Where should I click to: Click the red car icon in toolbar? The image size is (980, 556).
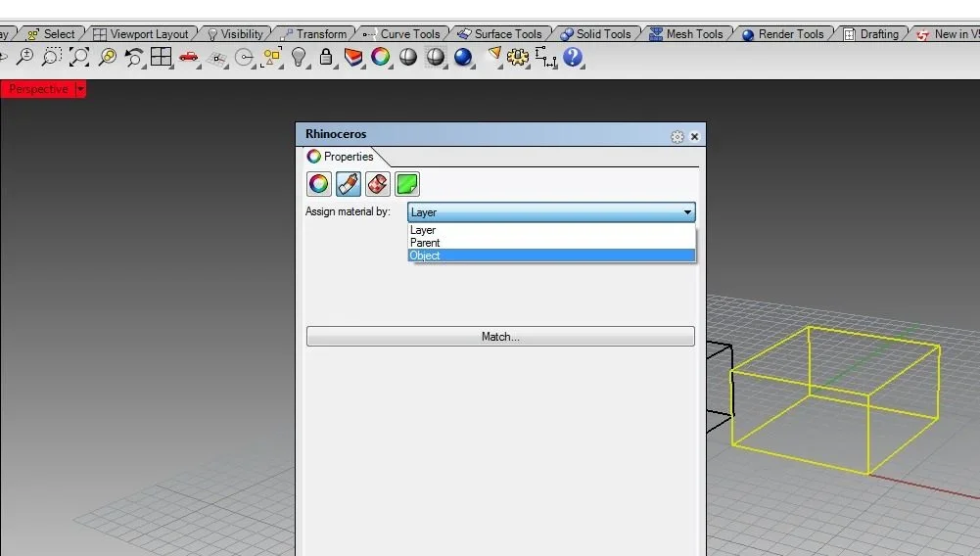[189, 58]
